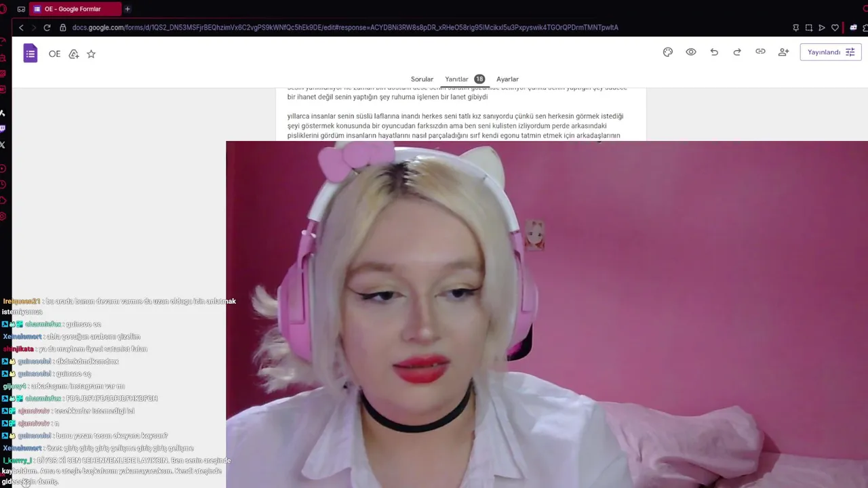Open the theme customization palette
Image resolution: width=868 pixels, height=488 pixels.
coord(668,52)
